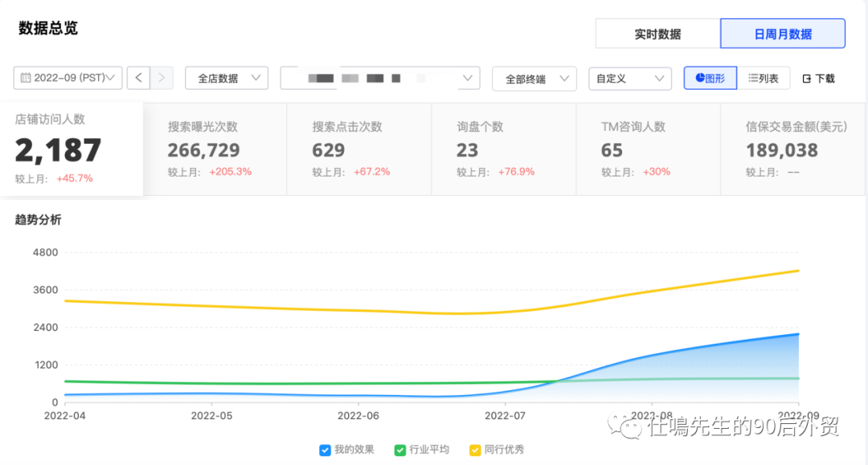Select the pie chart icon on 图形 button
Viewport: 868px width, 465px height.
(700, 78)
